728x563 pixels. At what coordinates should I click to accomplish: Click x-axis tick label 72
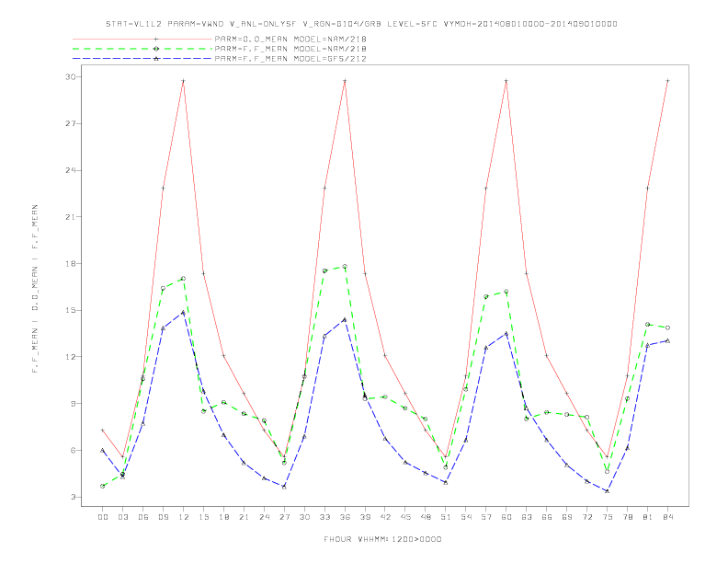click(x=586, y=517)
